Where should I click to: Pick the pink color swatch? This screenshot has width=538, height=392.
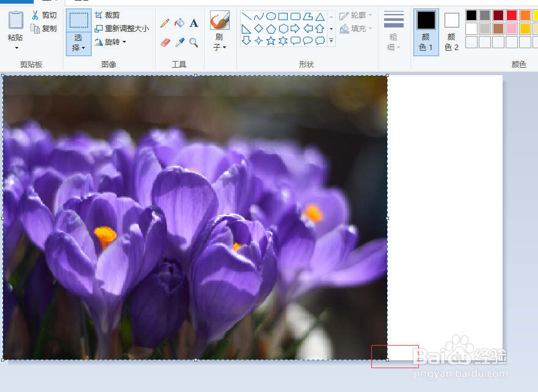[x=512, y=29]
